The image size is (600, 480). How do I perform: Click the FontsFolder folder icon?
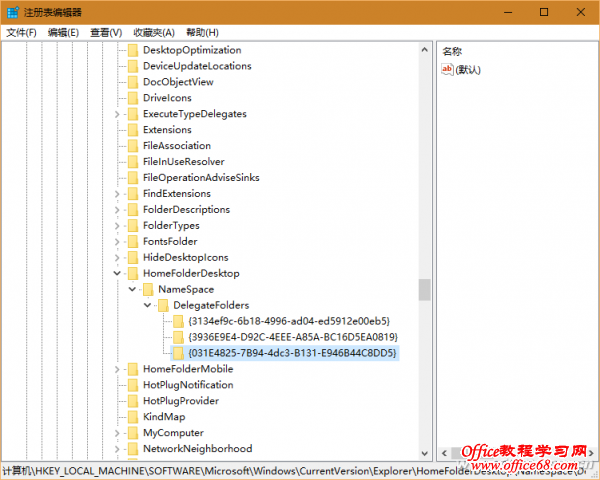click(133, 242)
